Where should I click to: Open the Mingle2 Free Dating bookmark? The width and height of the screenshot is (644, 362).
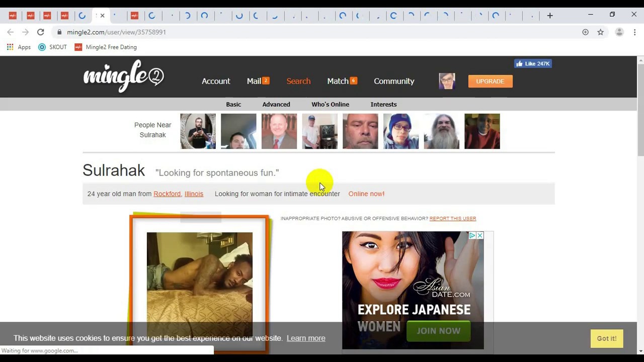tap(106, 47)
